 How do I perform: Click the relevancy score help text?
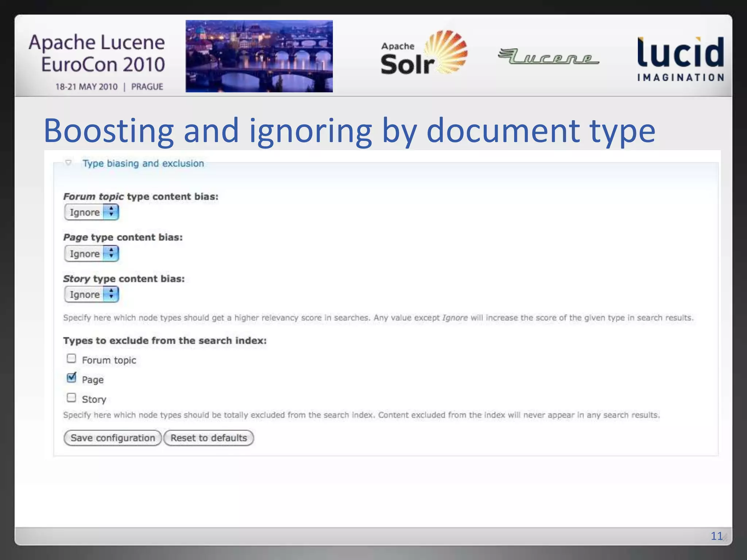pyautogui.click(x=378, y=318)
